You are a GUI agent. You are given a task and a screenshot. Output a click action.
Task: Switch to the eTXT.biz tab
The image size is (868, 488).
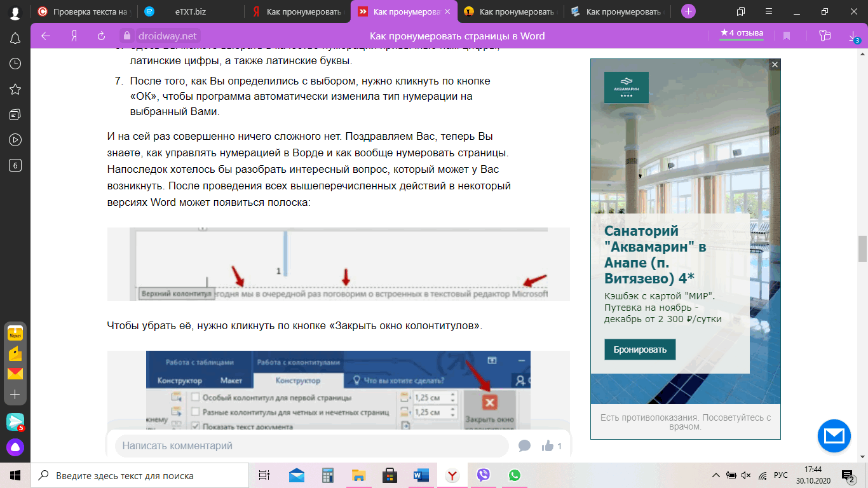[x=190, y=11]
